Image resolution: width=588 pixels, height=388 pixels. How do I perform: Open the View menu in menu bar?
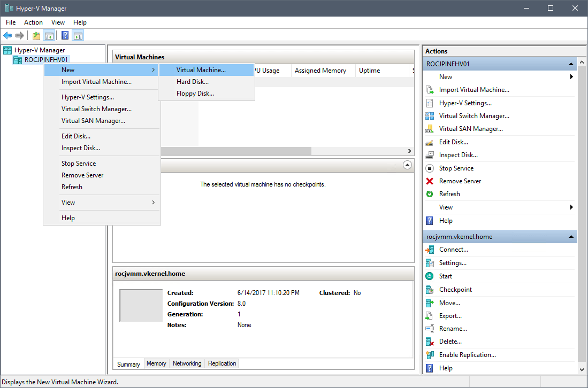58,22
